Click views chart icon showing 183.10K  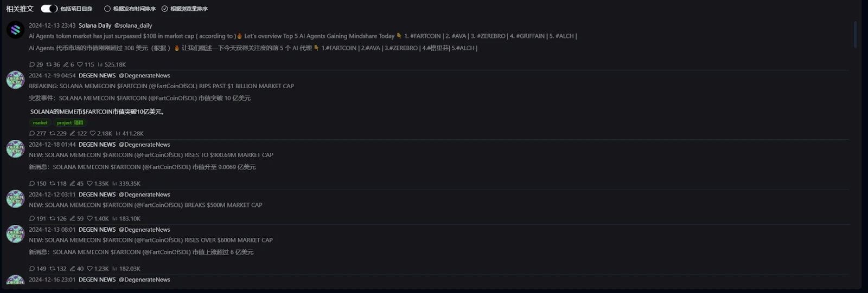click(114, 219)
